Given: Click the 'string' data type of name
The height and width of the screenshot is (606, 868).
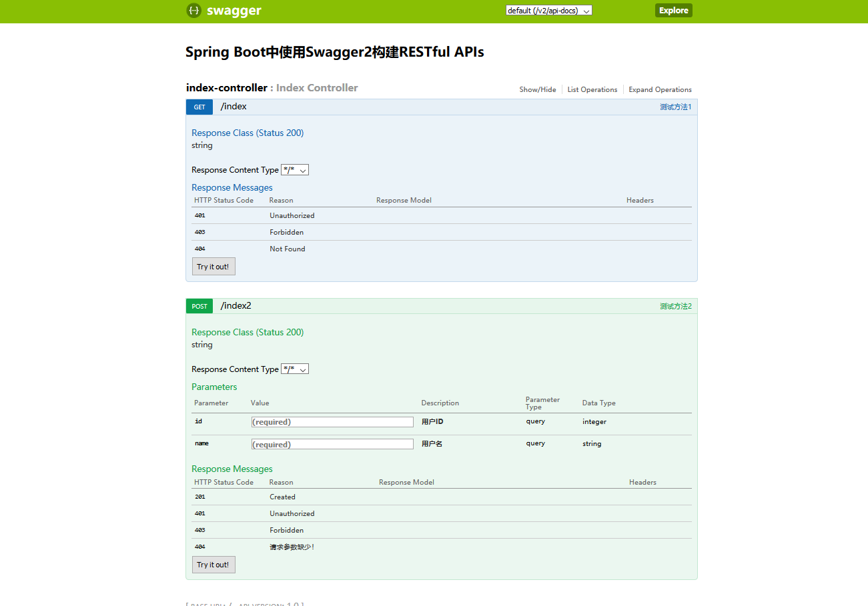Looking at the screenshot, I should coord(592,443).
